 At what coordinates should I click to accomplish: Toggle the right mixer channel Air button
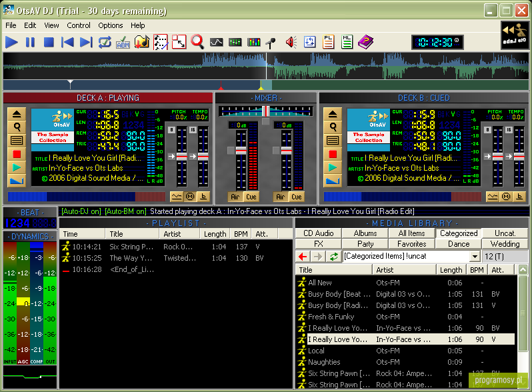point(281,197)
